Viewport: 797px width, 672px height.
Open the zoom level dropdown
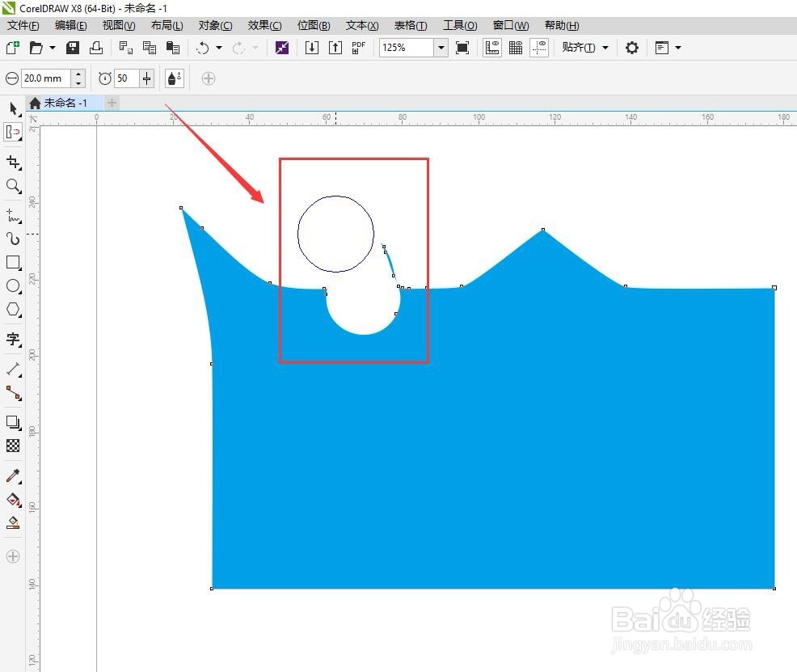(441, 48)
